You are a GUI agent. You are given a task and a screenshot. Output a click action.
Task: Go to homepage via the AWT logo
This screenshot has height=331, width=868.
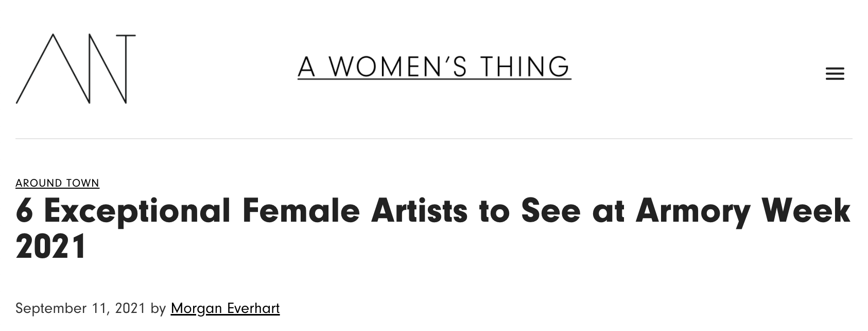point(76,69)
